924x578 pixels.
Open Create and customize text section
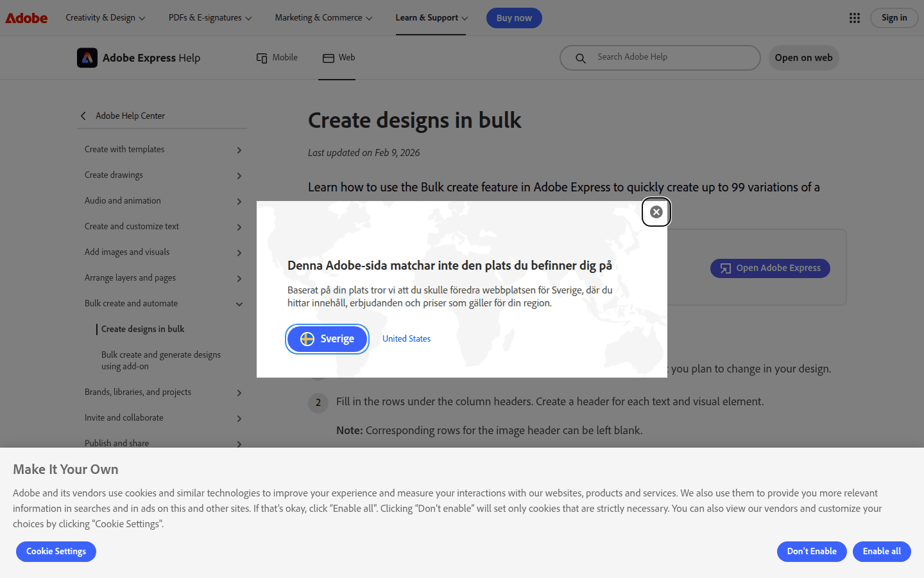click(x=132, y=227)
